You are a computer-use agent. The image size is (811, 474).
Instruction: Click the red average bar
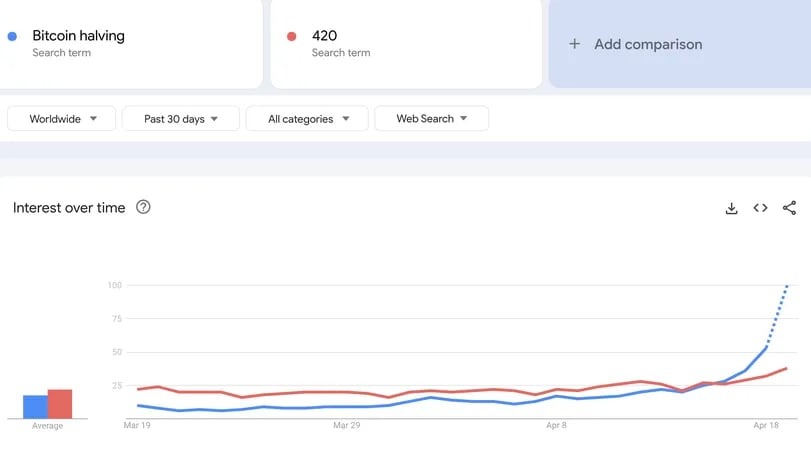(60, 404)
